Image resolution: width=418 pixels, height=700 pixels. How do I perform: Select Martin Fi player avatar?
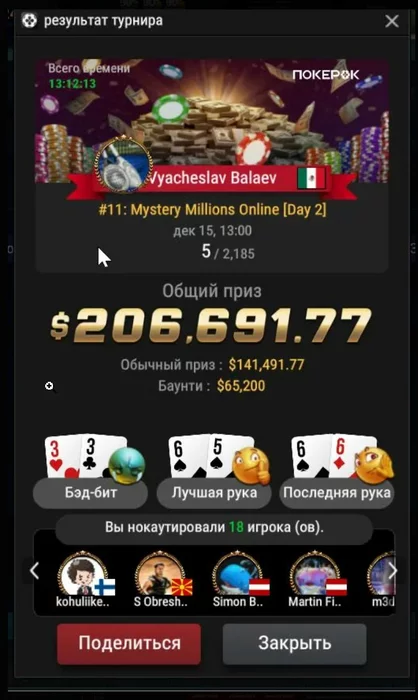pyautogui.click(x=315, y=575)
